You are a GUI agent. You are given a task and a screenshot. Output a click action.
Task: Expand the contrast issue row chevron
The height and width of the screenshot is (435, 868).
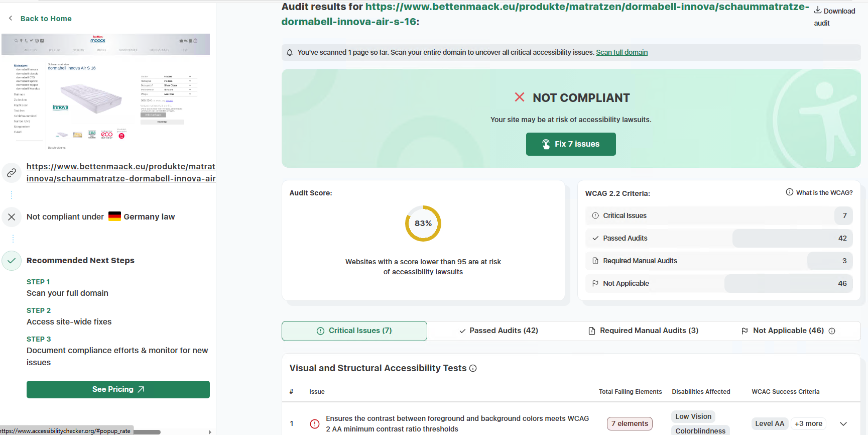click(843, 424)
